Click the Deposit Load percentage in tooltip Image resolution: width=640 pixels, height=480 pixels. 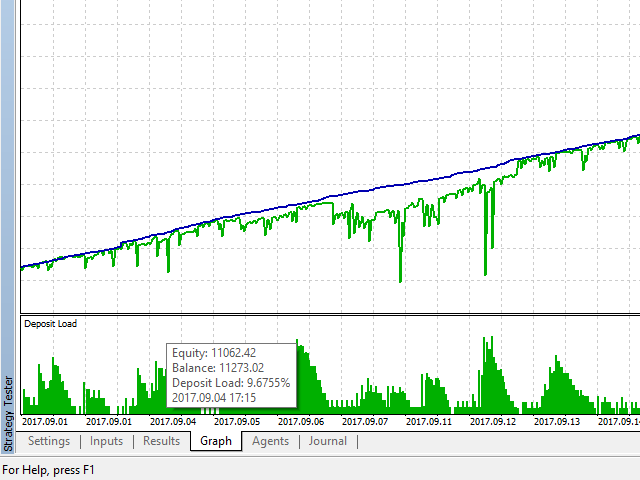click(x=269, y=383)
